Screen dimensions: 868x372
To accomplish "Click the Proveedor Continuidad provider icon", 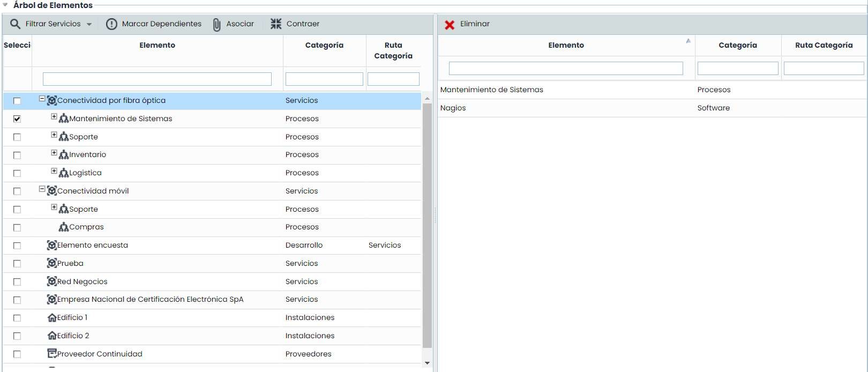I will pyautogui.click(x=52, y=354).
